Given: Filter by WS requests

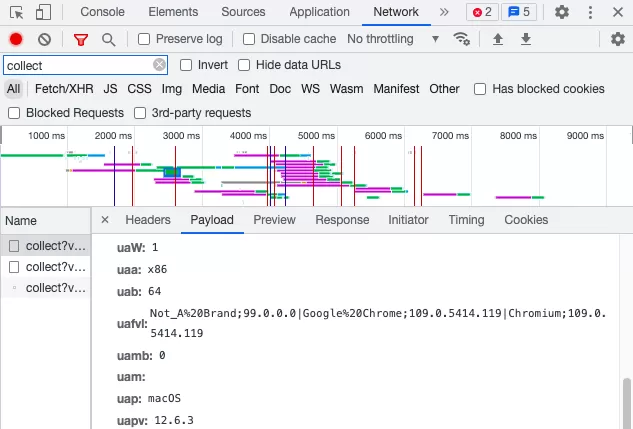Looking at the screenshot, I should click(310, 89).
